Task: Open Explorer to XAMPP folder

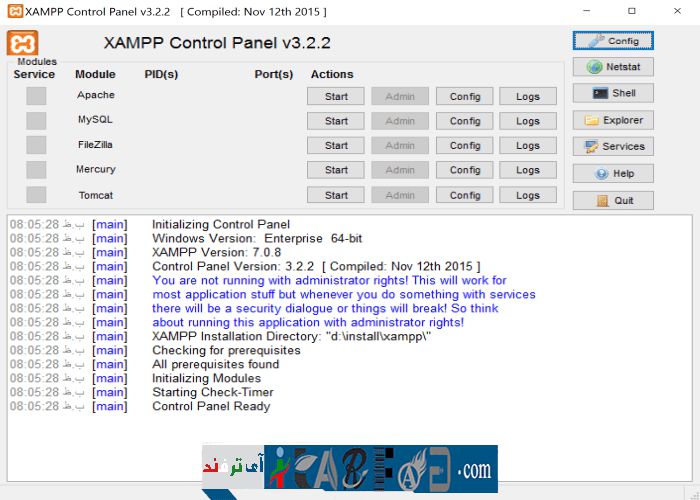Action: coord(613,120)
